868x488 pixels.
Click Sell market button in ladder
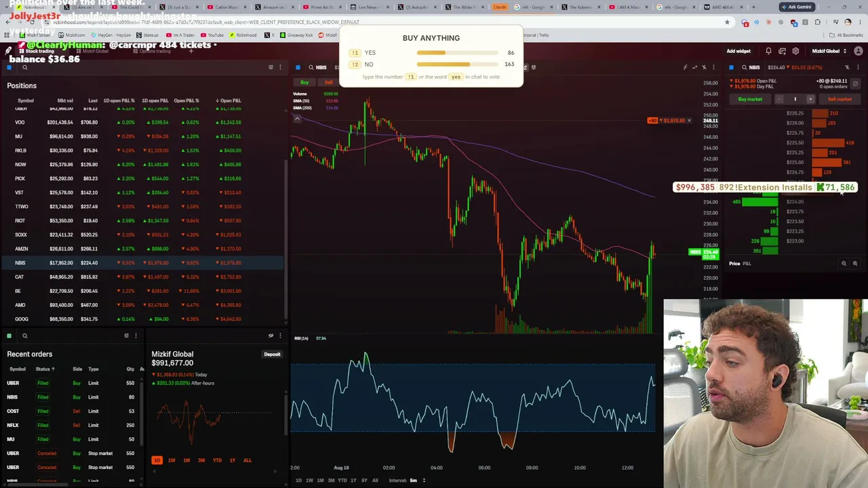pos(840,99)
